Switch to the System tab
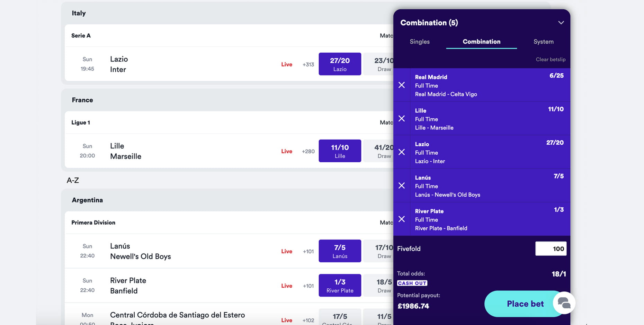This screenshot has height=325, width=644. (x=543, y=42)
